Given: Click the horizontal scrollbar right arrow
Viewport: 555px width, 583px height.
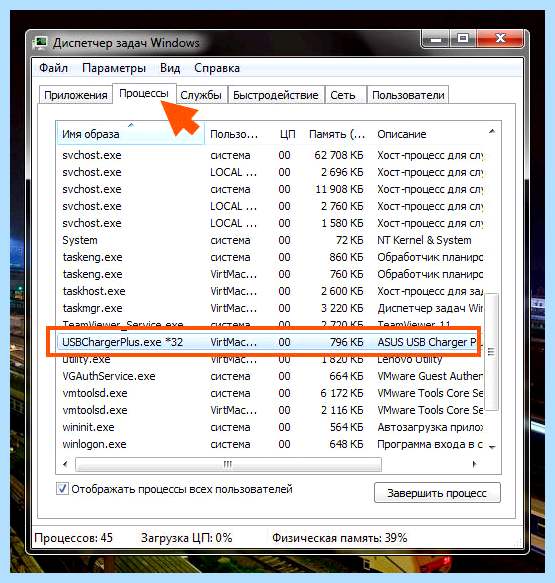Looking at the screenshot, I should click(x=474, y=464).
